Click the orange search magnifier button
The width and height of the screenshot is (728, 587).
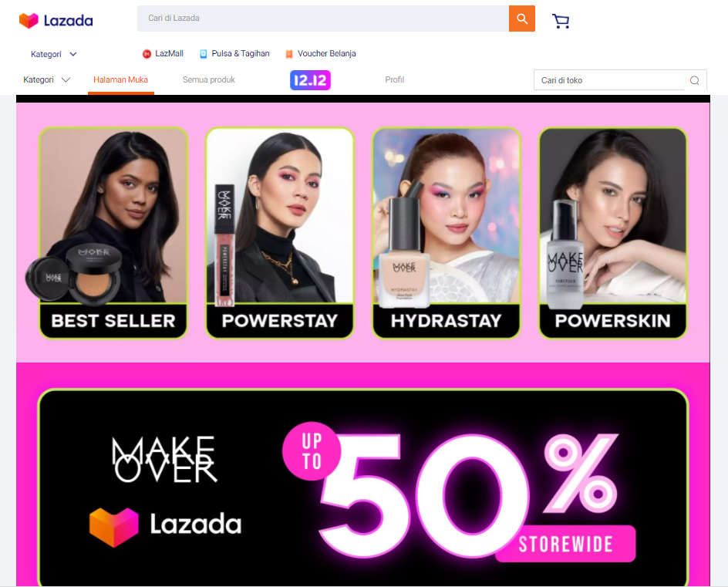[x=522, y=19]
